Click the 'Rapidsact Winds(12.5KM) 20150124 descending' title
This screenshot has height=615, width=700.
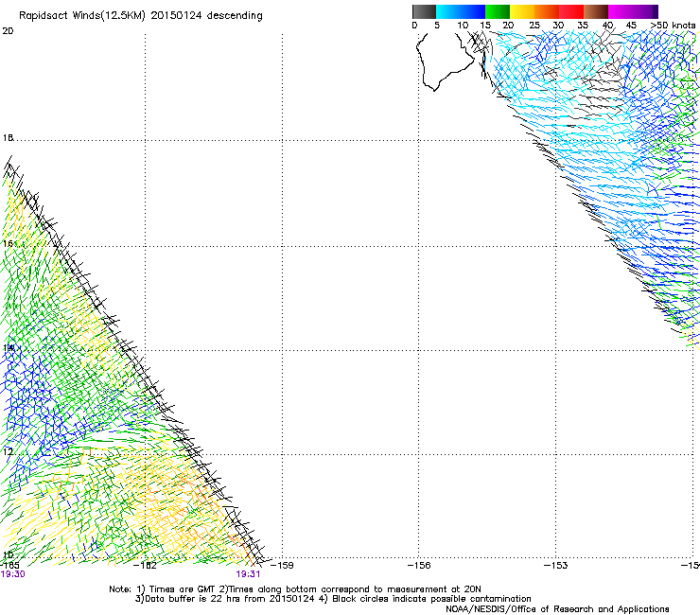[141, 16]
